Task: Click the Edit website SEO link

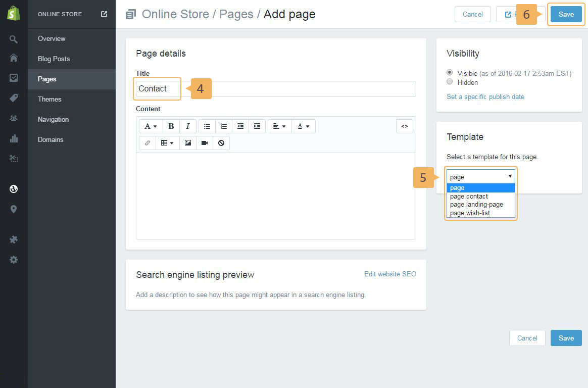Action: pyautogui.click(x=390, y=274)
